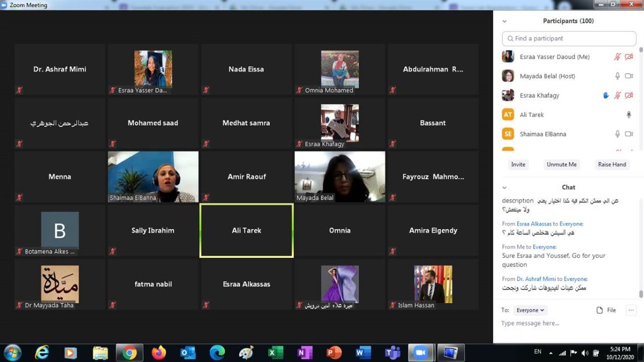The width and height of the screenshot is (644, 362).
Task: Click Mayada Belal's camera icon in participants
Action: point(629,76)
